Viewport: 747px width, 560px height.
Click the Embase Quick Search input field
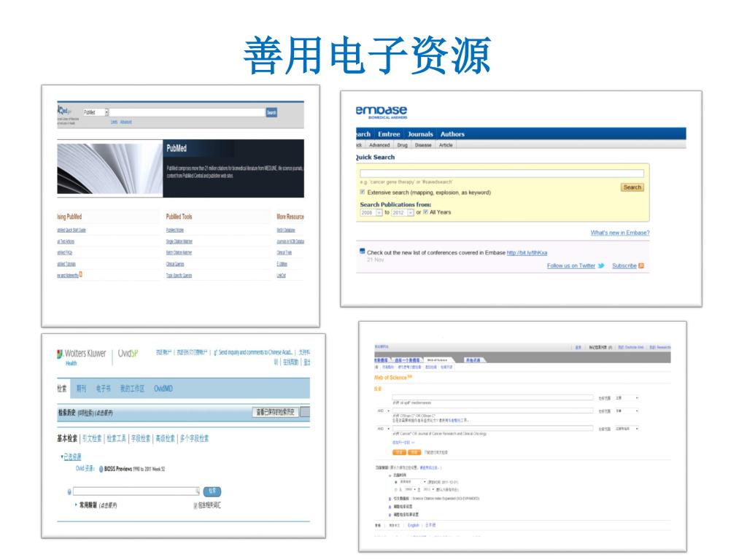coord(502,174)
